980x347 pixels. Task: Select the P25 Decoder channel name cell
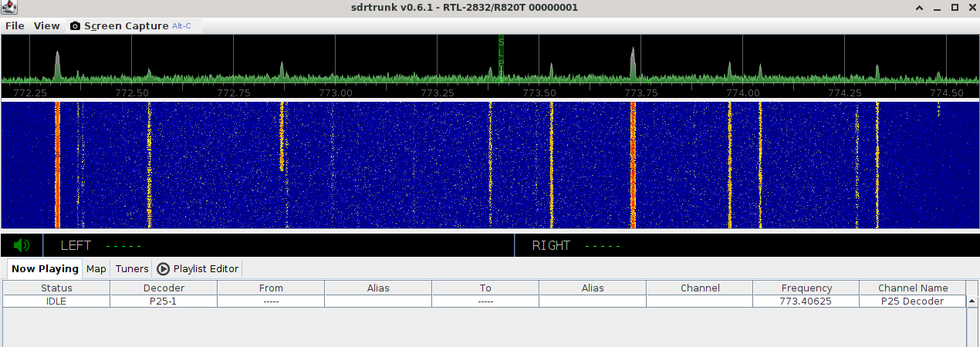[913, 302]
